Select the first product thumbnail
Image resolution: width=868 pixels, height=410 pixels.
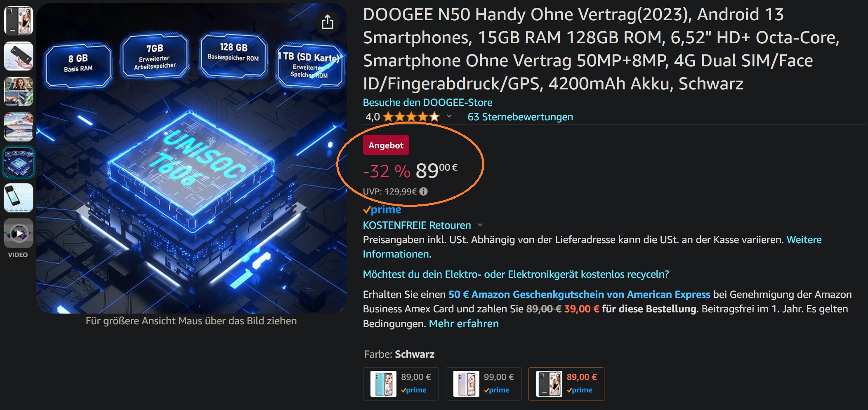19,21
